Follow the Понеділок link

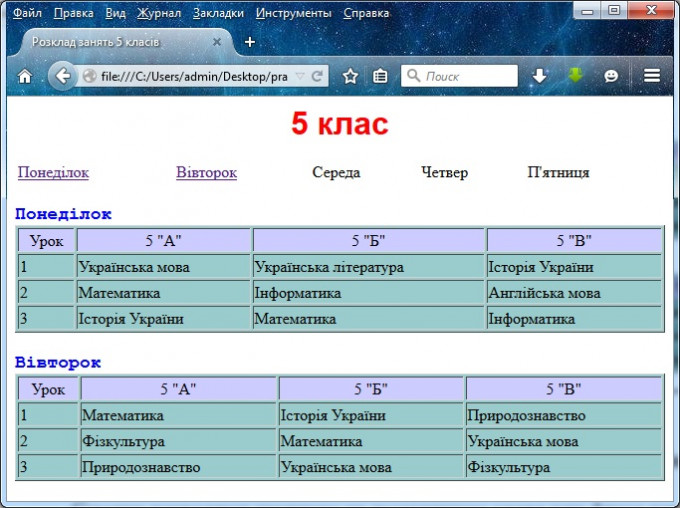(53, 172)
